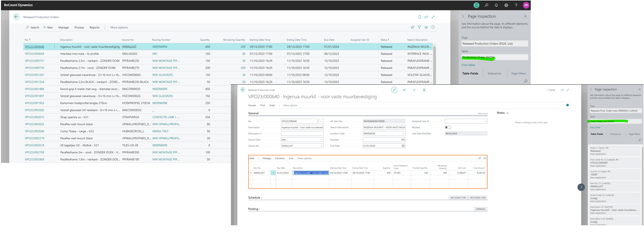Viewport: 644px width, 241px height.
Task: Open order VPO23/000658 link
Action: [34, 54]
